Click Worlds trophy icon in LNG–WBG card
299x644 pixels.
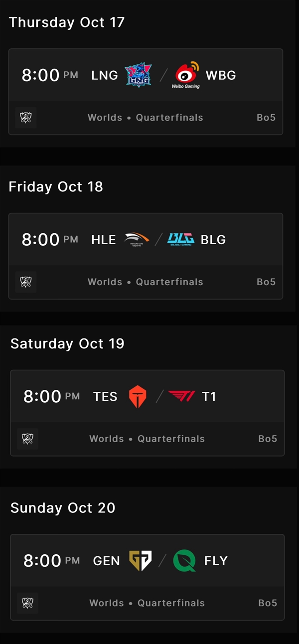click(x=26, y=118)
